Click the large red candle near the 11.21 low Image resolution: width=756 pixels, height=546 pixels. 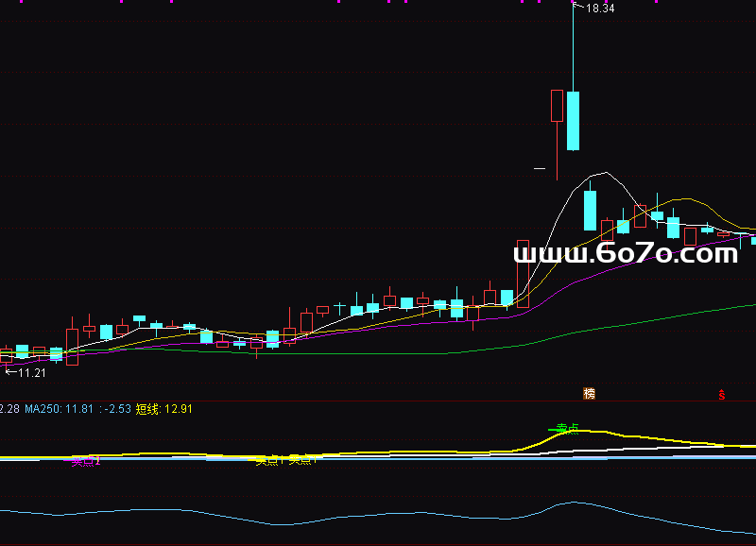(x=72, y=345)
